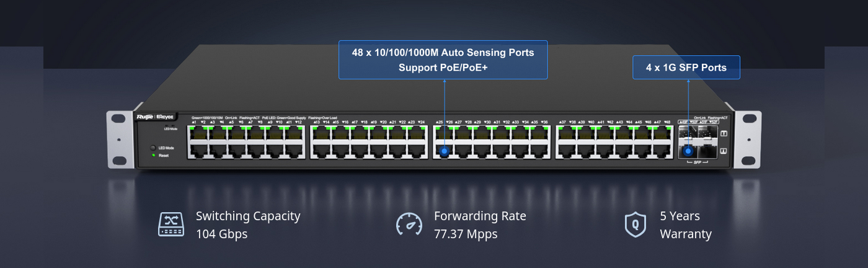Click the upper square icon right of SFP ports
This screenshot has height=268, width=868.
point(723,133)
